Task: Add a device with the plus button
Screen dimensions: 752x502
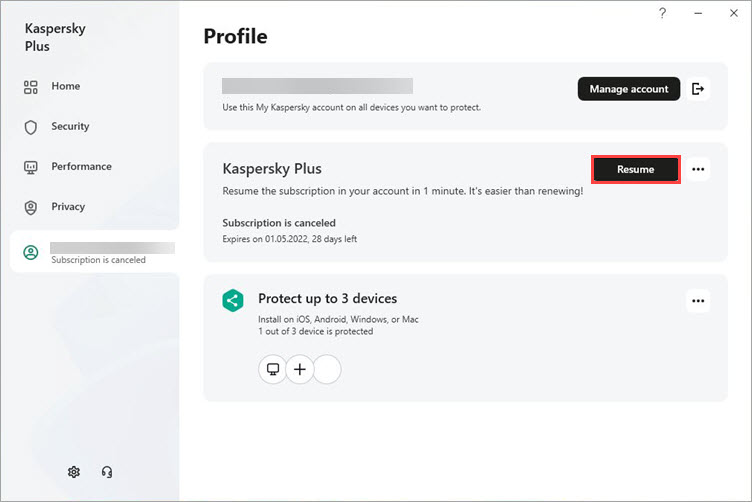Action: (x=300, y=369)
